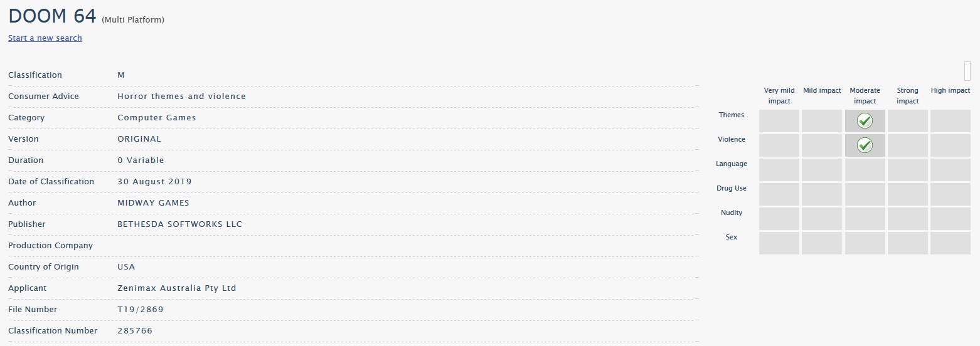This screenshot has width=980, height=346.
Task: Click the file number T19/2869
Action: [141, 310]
